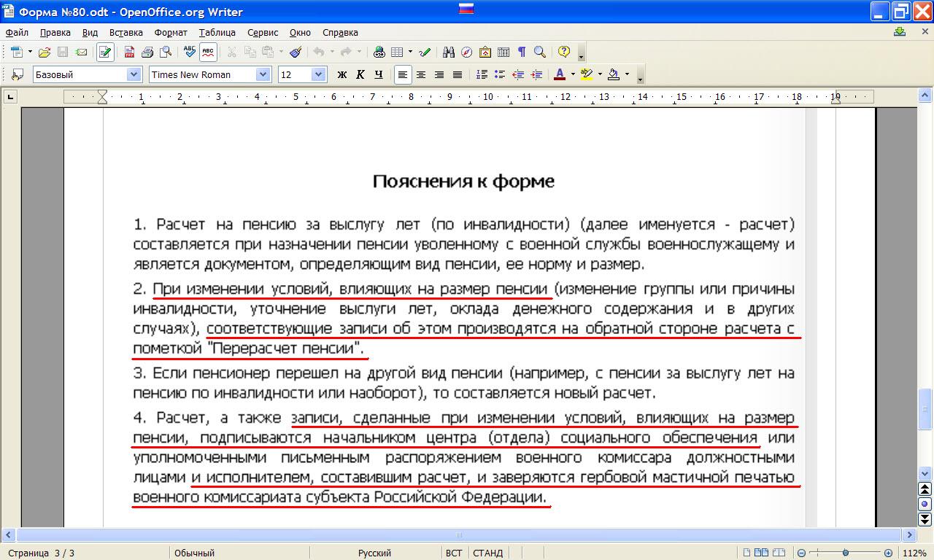Click the New document icon
Screen dimensions: 934x560
pyautogui.click(x=17, y=52)
